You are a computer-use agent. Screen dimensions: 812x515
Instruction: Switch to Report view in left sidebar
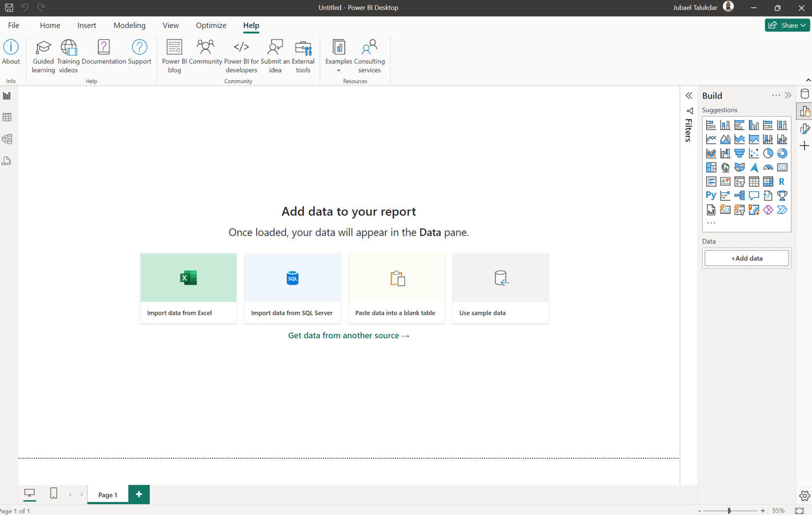tap(7, 96)
